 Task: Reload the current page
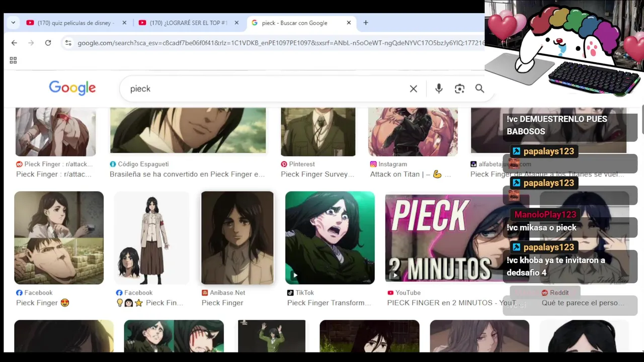coord(48,43)
